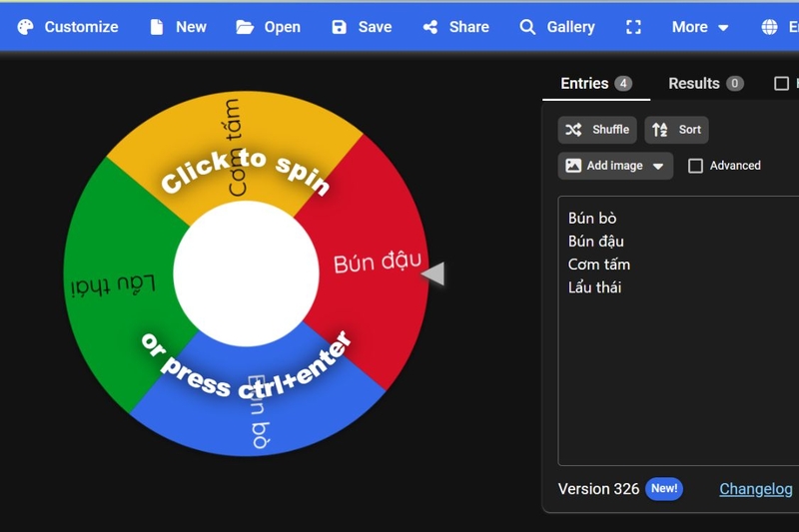Tick the checkbox next to Results tab
The image size is (799, 532).
point(781,84)
